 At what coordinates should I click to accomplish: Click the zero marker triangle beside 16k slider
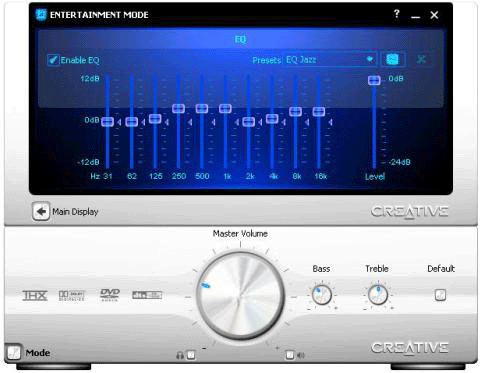point(330,123)
